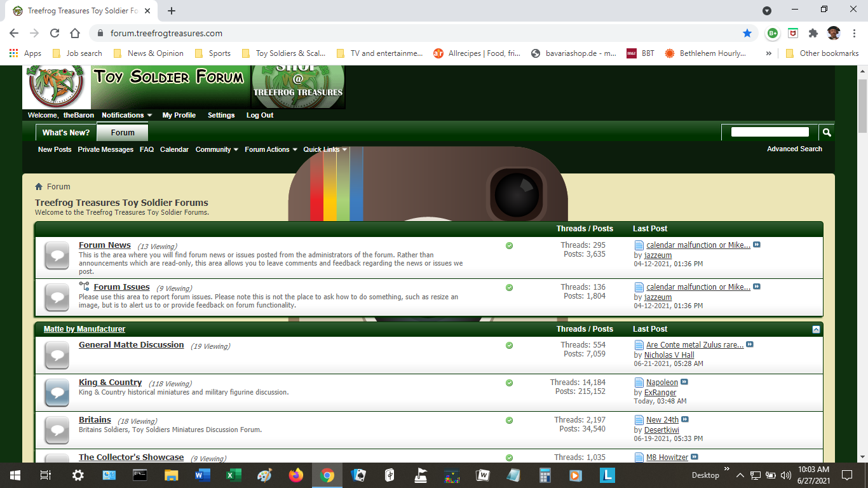The image size is (868, 488).
Task: Click the Log Out link
Action: 260,115
